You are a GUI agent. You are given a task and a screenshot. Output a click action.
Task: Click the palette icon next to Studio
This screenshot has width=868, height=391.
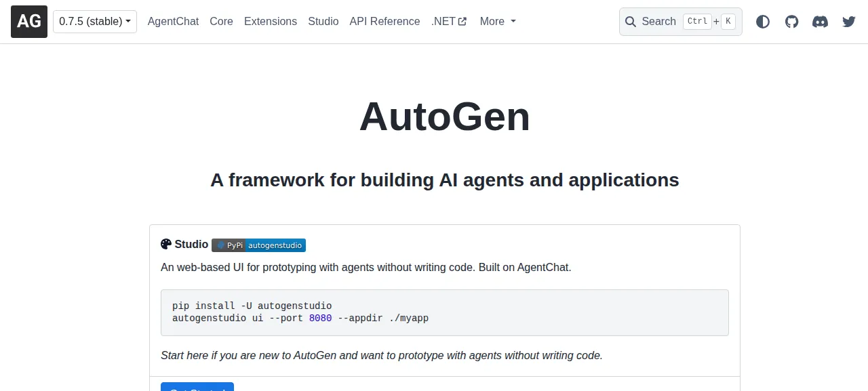[x=166, y=245]
